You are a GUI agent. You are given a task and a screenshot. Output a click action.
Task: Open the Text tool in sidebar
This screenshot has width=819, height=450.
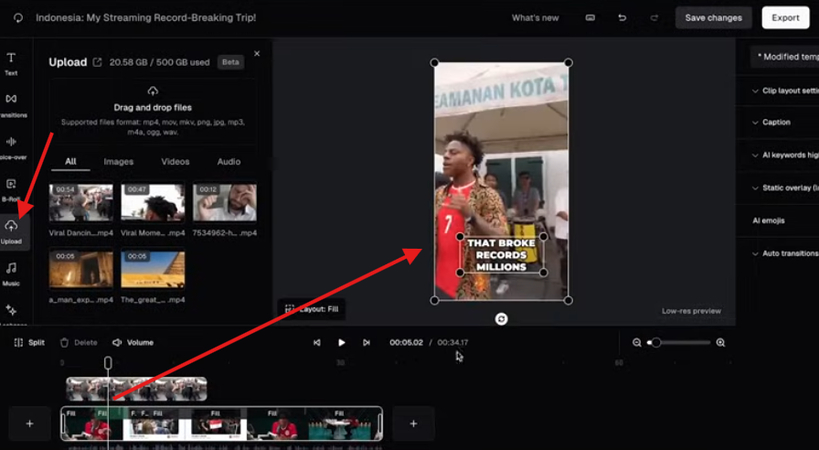[x=11, y=64]
